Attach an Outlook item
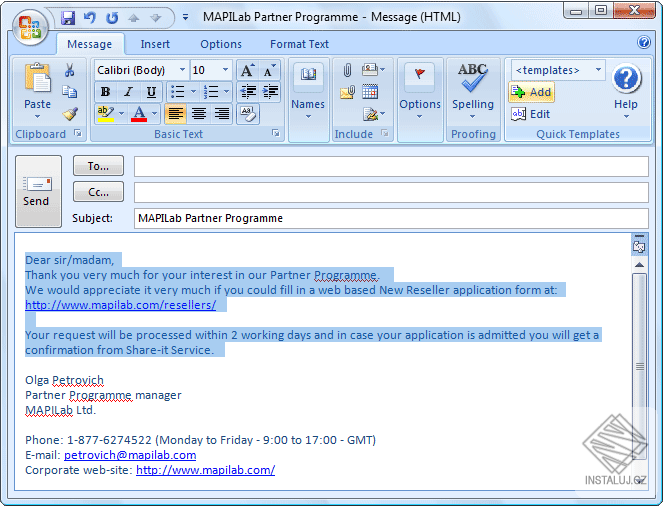The image size is (666, 507). click(347, 92)
